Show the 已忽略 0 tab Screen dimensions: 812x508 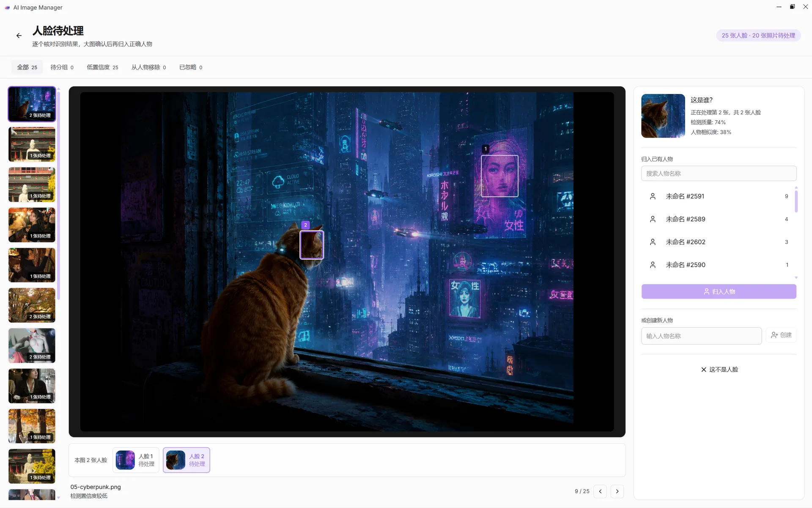coord(191,67)
